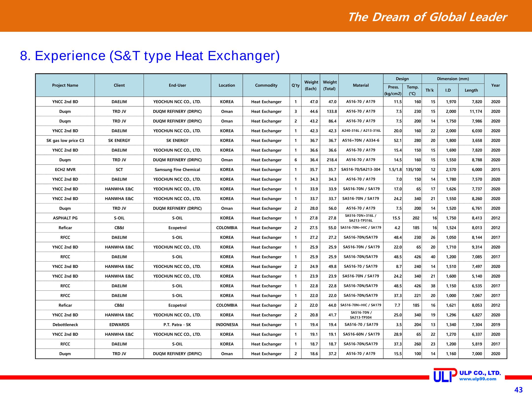Click the 'Dimension (mm)' group header
Viewport: 532px width, 399px height.
453,79
